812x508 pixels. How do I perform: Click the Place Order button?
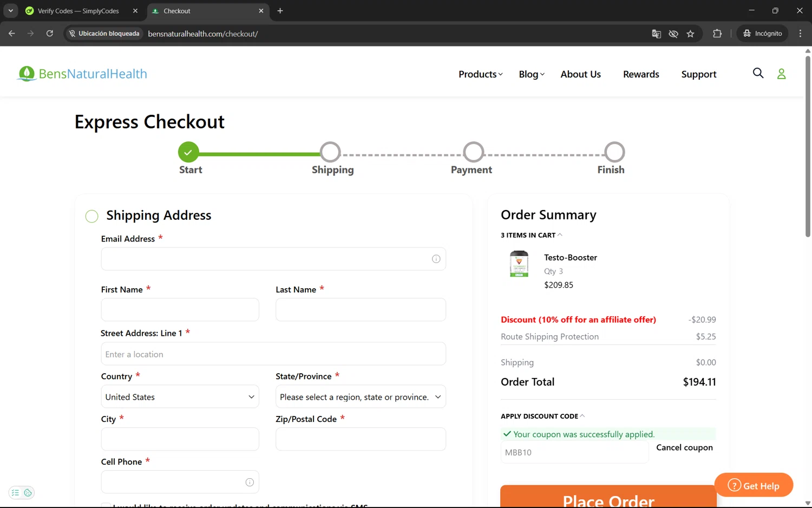pos(608,496)
